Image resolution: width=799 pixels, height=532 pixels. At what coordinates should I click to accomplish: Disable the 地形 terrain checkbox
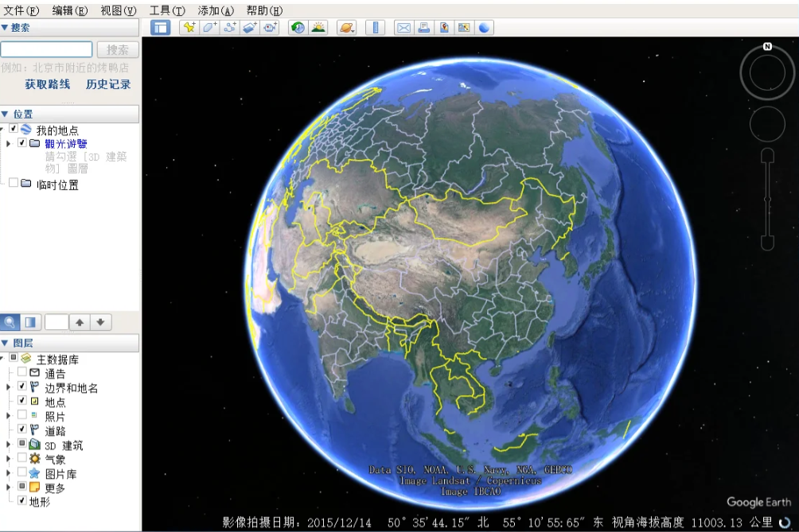(22, 501)
